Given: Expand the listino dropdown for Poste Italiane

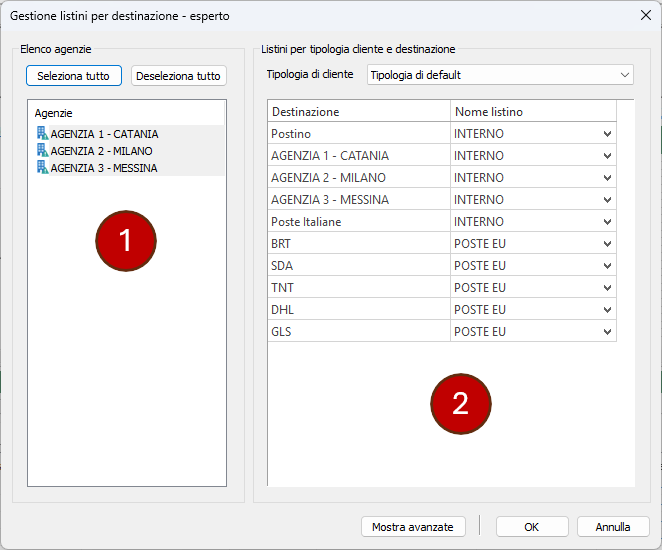Looking at the screenshot, I should pyautogui.click(x=607, y=222).
